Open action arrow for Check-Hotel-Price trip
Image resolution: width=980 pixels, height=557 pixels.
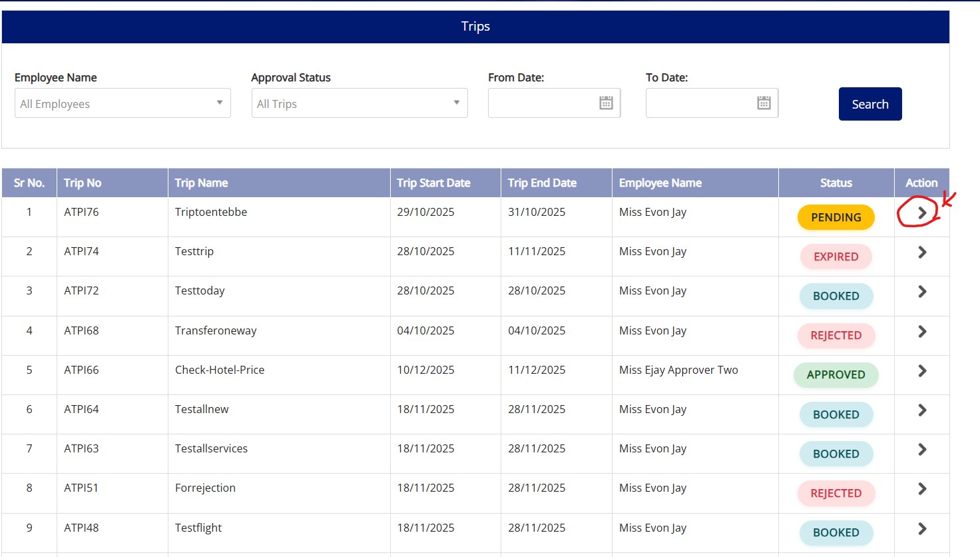[922, 371]
